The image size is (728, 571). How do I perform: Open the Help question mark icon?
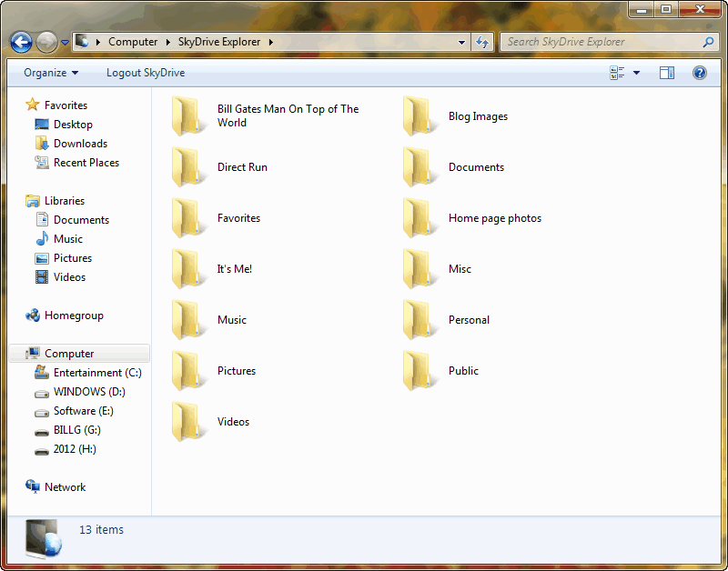pos(699,73)
